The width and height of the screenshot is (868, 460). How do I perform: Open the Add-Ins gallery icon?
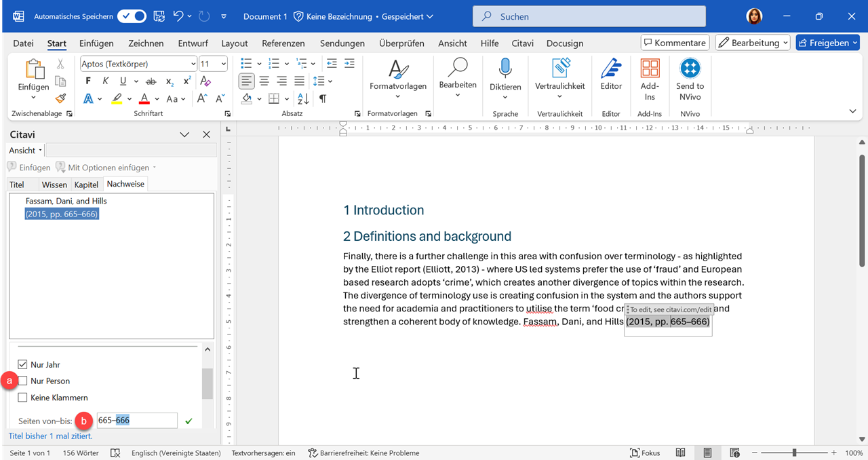point(650,69)
